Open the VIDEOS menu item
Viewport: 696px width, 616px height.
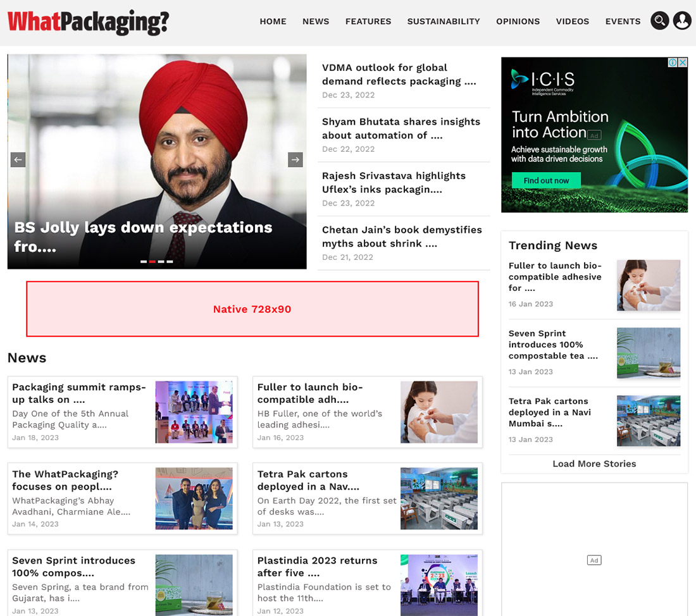pos(573,22)
